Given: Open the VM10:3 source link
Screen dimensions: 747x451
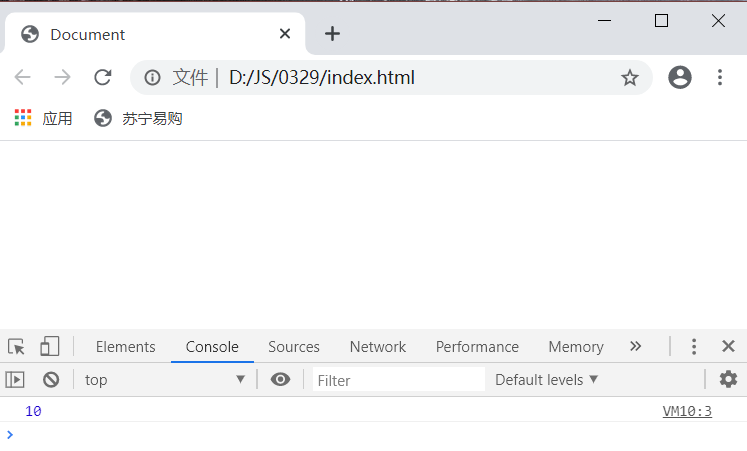Looking at the screenshot, I should click(687, 411).
